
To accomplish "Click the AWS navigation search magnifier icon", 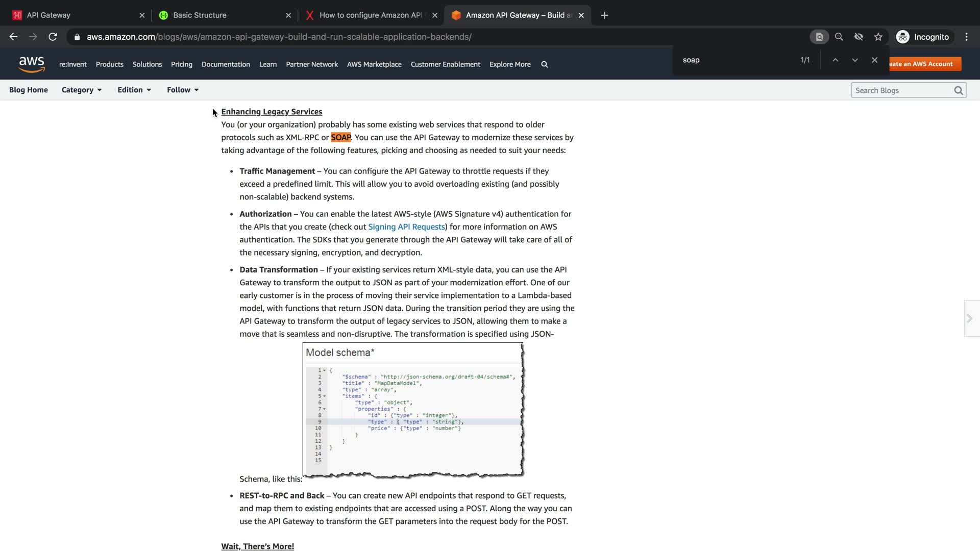I will pos(544,64).
